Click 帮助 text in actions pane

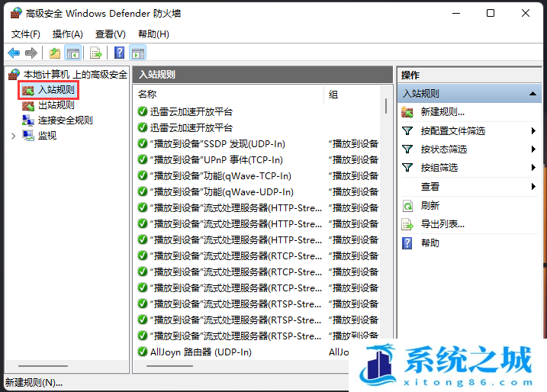pos(430,243)
